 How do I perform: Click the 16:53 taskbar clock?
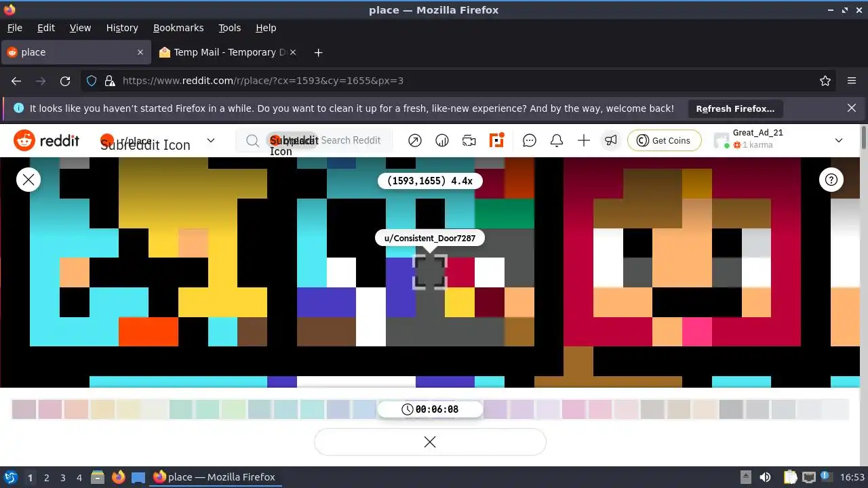[x=852, y=478]
